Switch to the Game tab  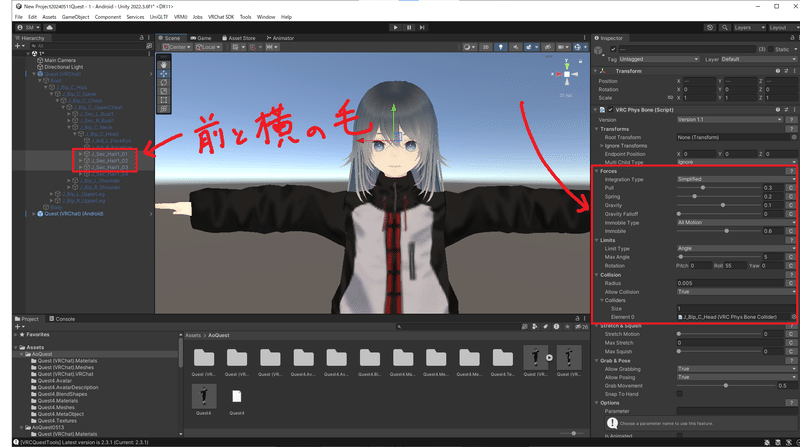[201, 38]
